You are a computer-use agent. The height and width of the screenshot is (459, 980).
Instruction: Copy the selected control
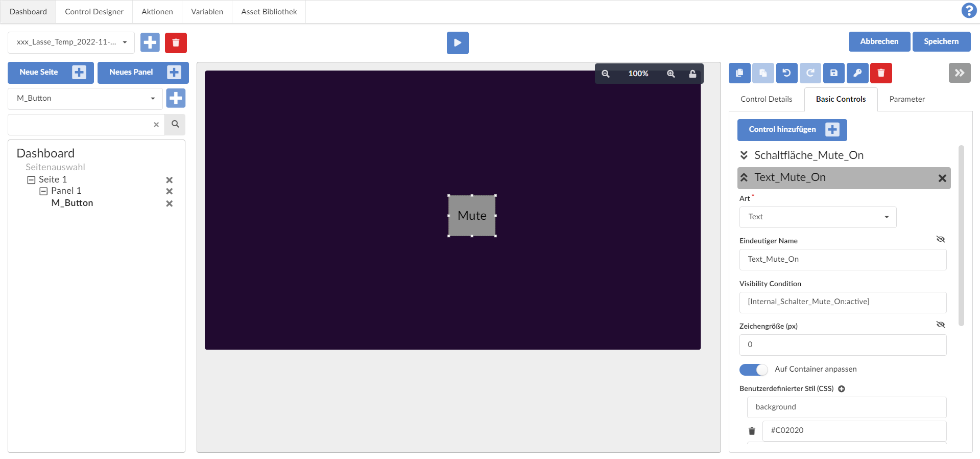[x=739, y=73]
